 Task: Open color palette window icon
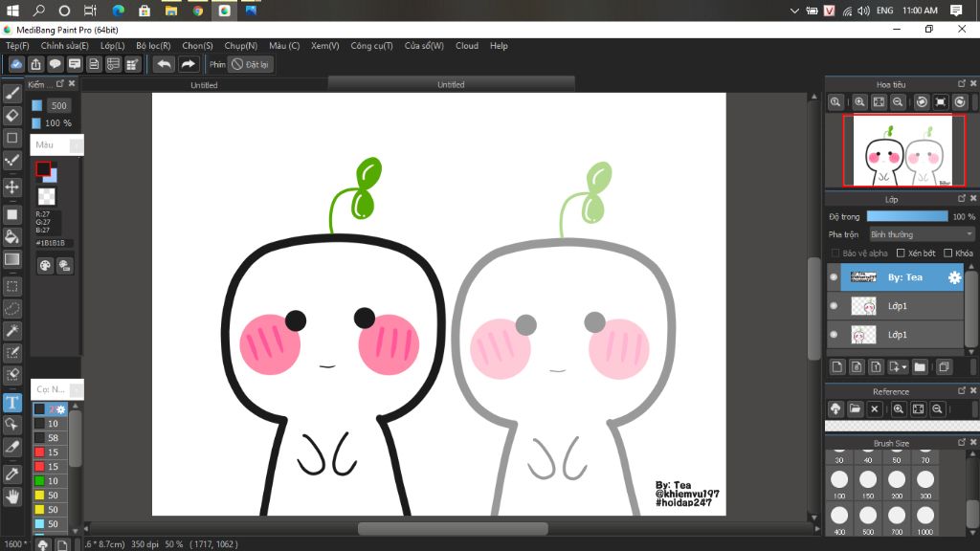[45, 266]
